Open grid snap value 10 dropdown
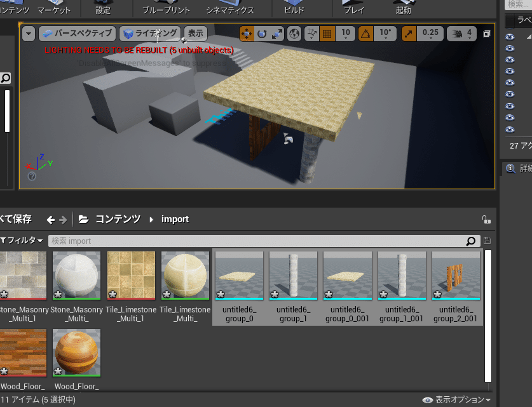 click(x=345, y=34)
